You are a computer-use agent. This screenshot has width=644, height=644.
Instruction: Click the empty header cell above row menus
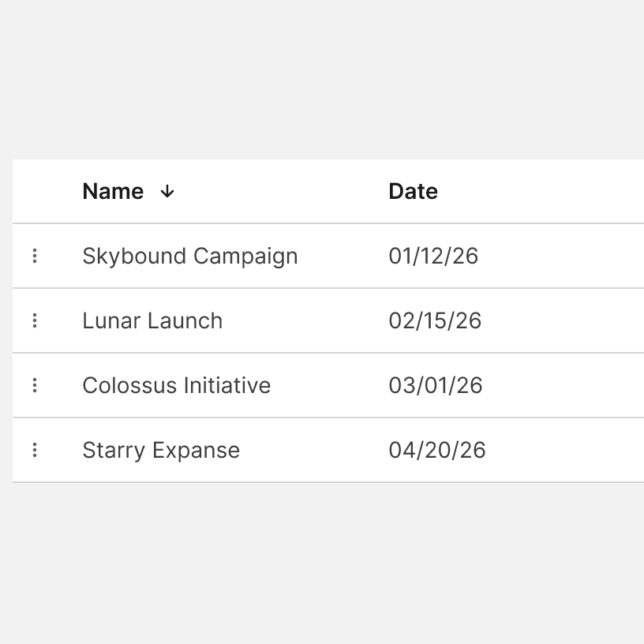(x=35, y=191)
